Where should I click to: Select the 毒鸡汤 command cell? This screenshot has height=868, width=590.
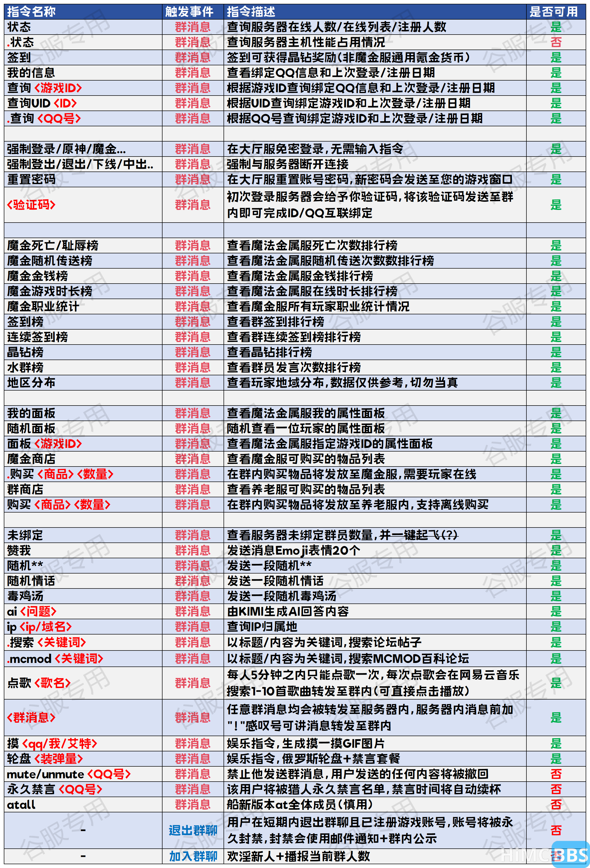click(x=83, y=596)
